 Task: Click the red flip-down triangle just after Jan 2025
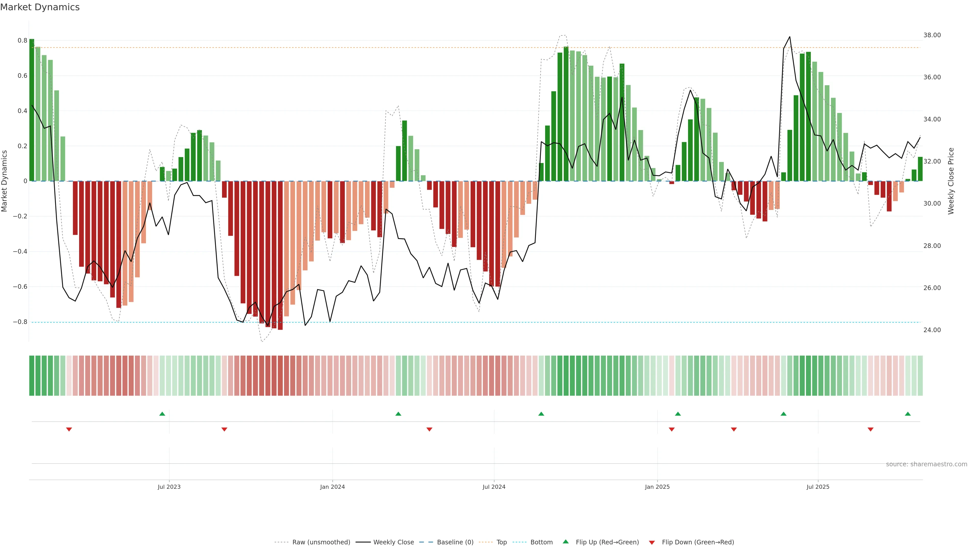[x=671, y=429]
